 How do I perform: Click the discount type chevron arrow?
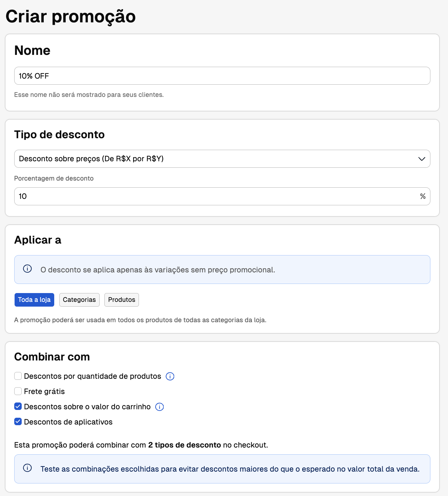coord(422,159)
